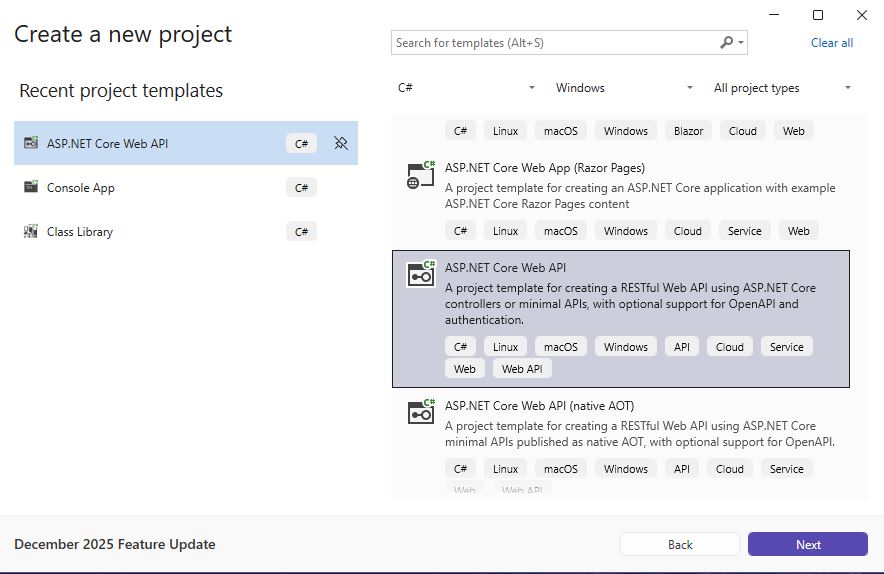Image resolution: width=884 pixels, height=574 pixels.
Task: Click the Back button
Action: tap(680, 544)
